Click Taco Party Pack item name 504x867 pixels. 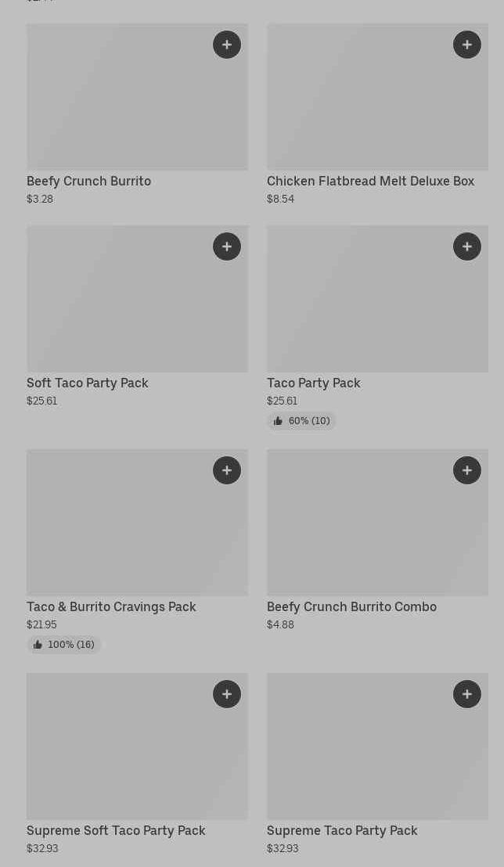[313, 383]
